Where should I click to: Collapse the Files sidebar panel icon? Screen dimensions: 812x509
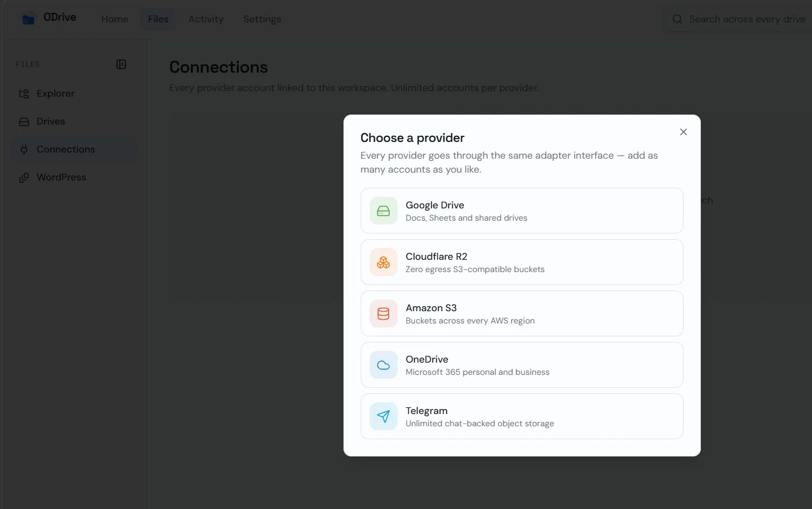[x=121, y=64]
